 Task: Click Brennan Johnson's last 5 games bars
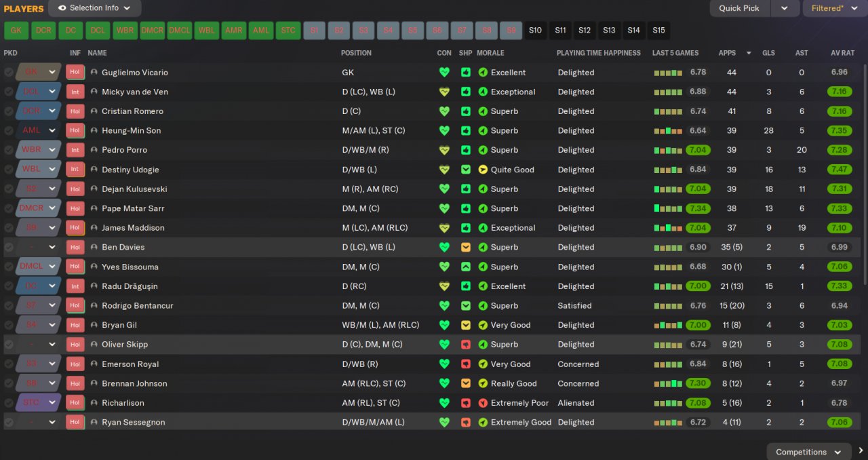668,383
